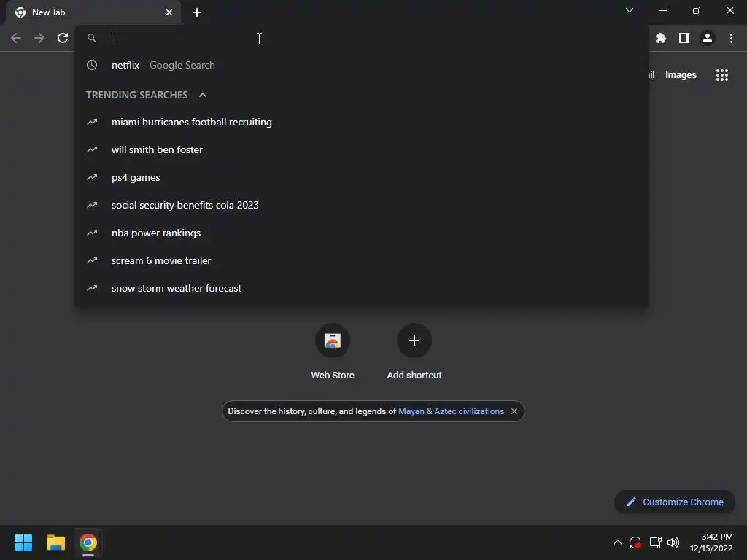The height and width of the screenshot is (560, 747).
Task: Show hidden system tray icons
Action: click(x=617, y=542)
